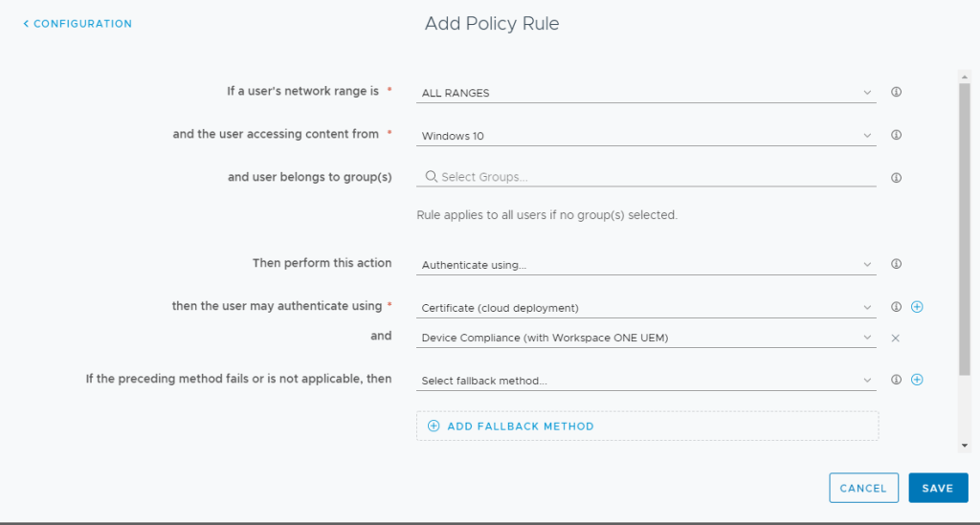Click the Select Groups search field
Image resolution: width=980 pixels, height=525 pixels.
point(647,177)
